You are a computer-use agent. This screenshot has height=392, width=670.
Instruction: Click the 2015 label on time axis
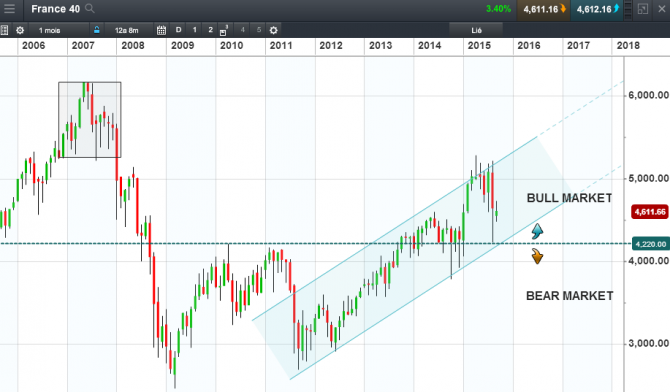point(479,45)
